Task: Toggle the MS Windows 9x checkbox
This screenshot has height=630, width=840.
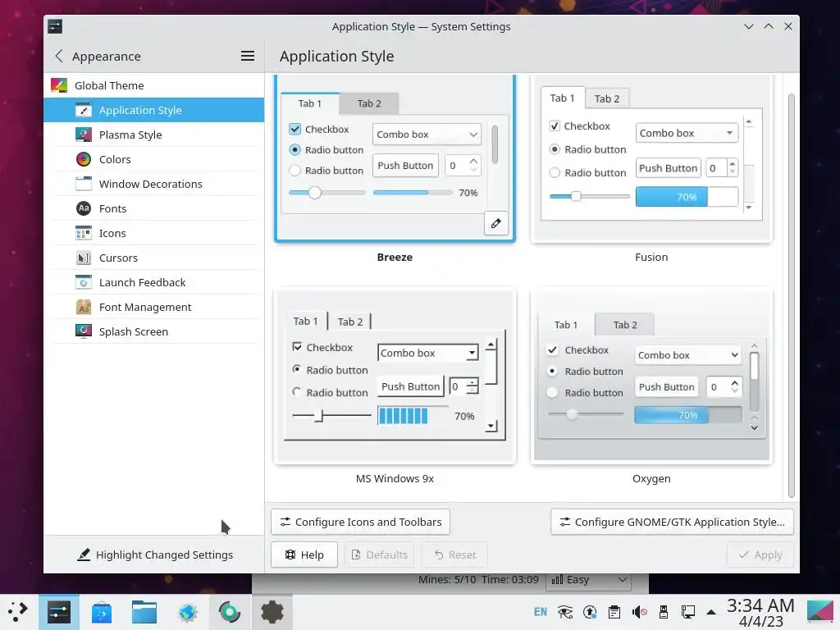Action: click(x=297, y=347)
